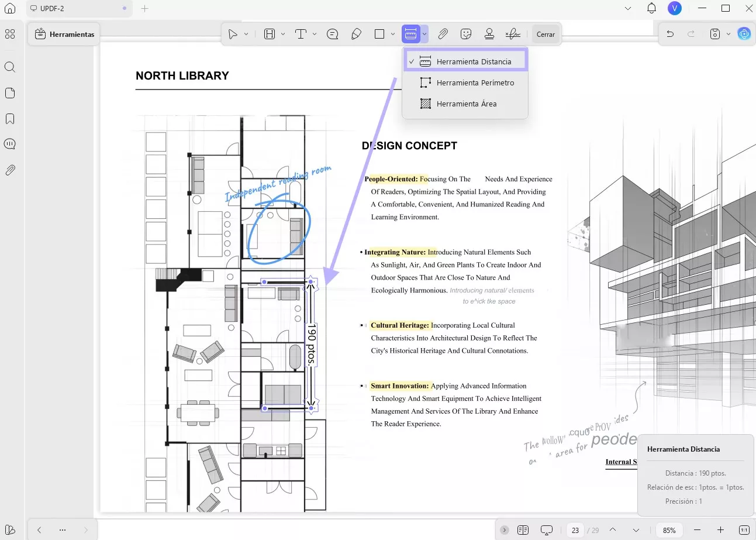Click the NORTH LIBRARY heading
This screenshot has height=540, width=756.
click(182, 75)
